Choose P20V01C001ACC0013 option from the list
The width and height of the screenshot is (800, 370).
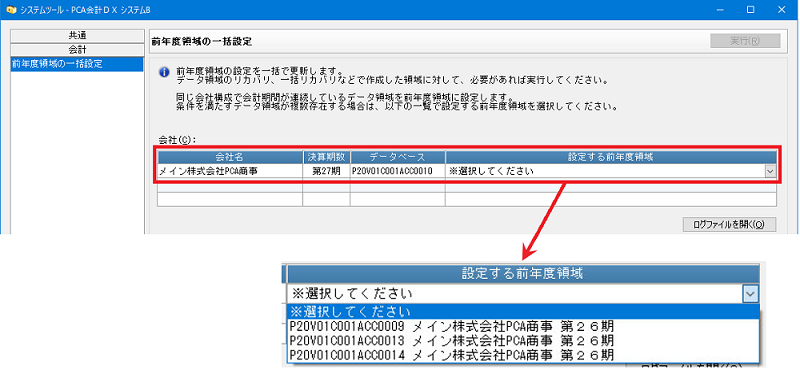[523, 340]
